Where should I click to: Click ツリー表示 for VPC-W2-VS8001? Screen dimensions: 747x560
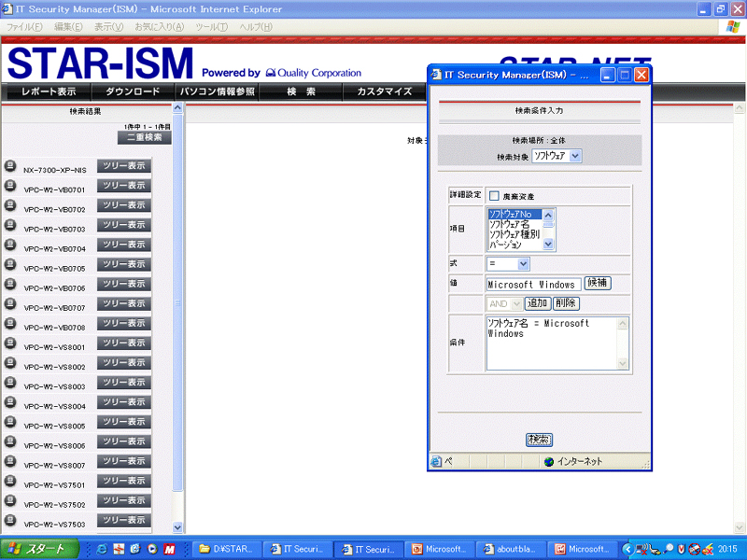[124, 343]
